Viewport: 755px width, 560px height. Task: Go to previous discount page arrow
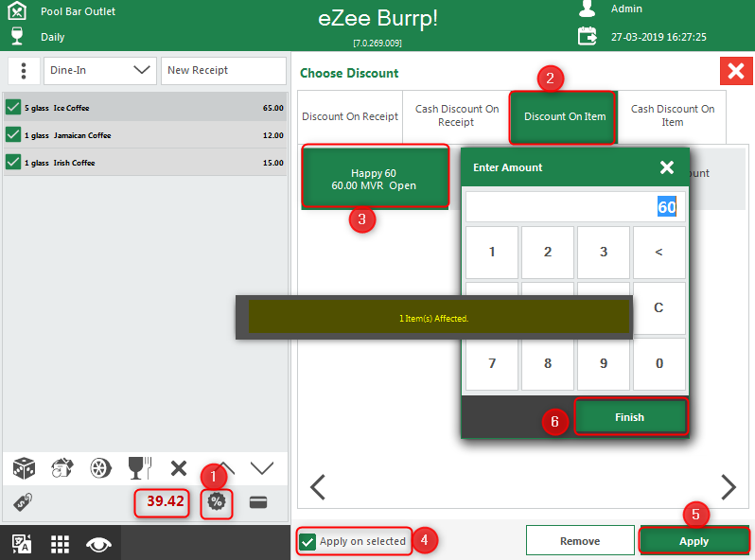tap(318, 487)
